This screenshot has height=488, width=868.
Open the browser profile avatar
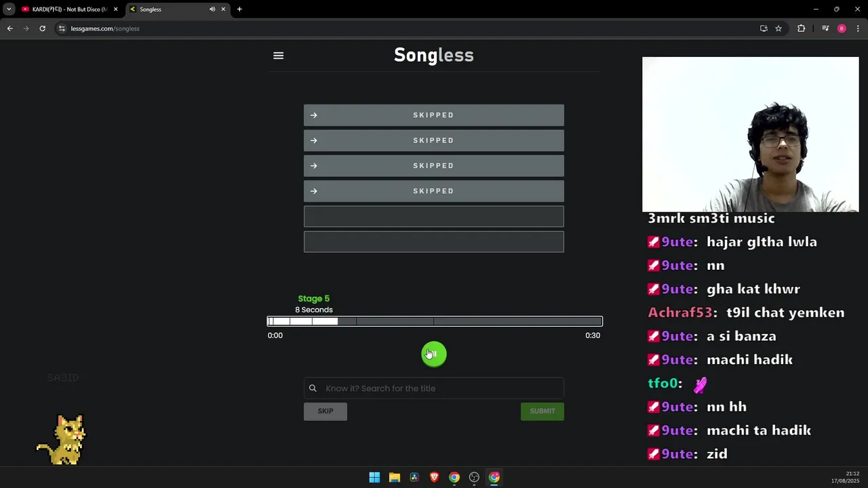pos(842,28)
